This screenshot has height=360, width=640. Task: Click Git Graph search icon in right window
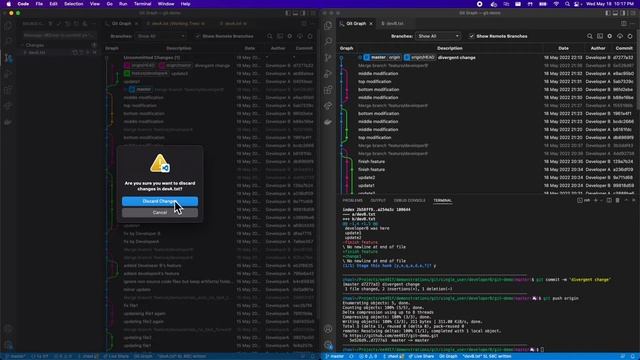coord(590,36)
